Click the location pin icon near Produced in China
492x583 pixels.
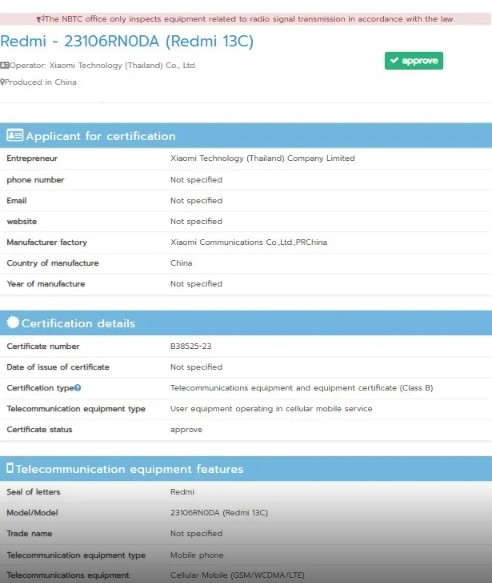(2, 82)
